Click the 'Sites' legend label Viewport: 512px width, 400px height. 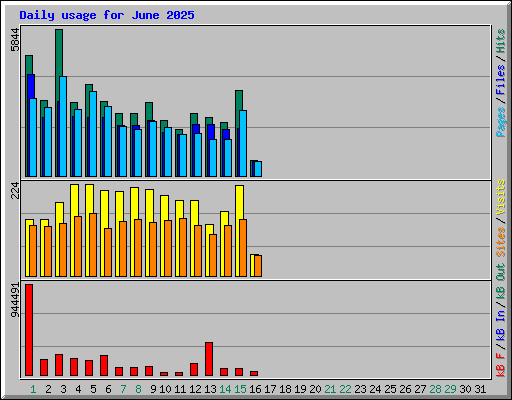tap(501, 242)
